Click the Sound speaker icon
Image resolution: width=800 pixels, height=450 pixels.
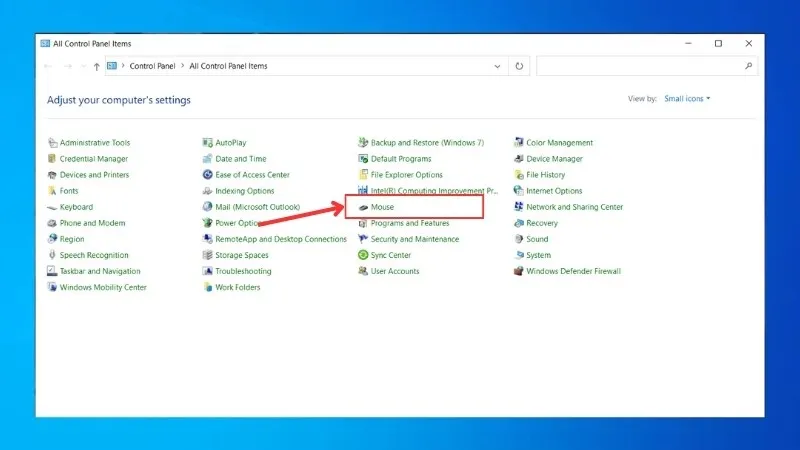point(519,239)
